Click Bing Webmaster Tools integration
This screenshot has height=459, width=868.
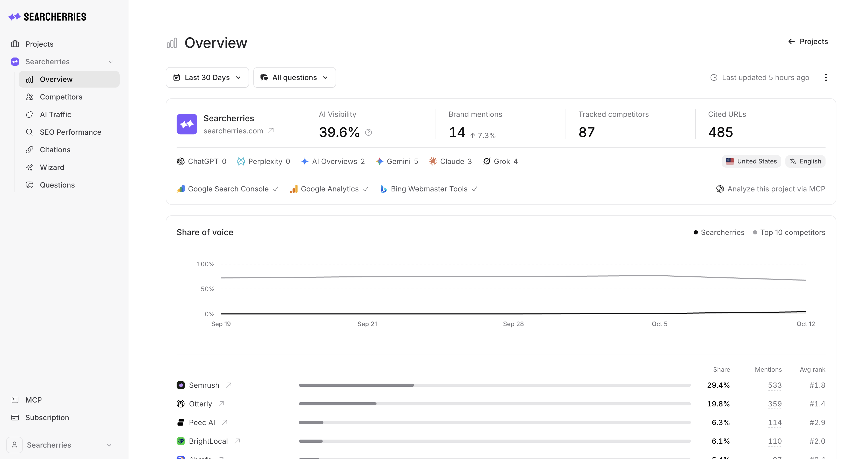(x=428, y=189)
